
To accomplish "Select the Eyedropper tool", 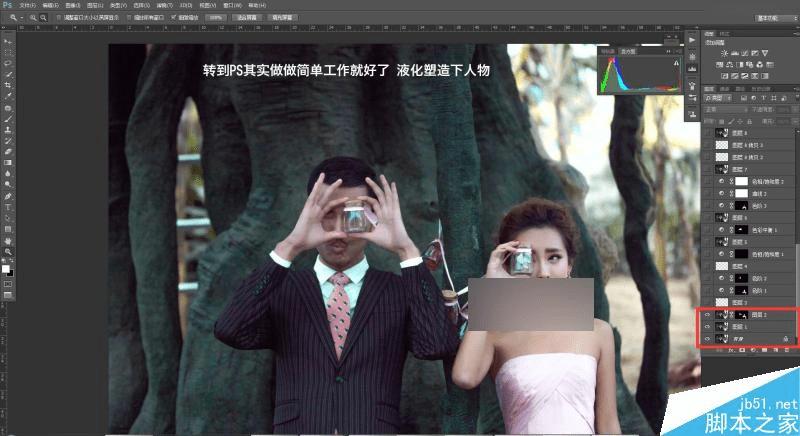I will point(8,96).
